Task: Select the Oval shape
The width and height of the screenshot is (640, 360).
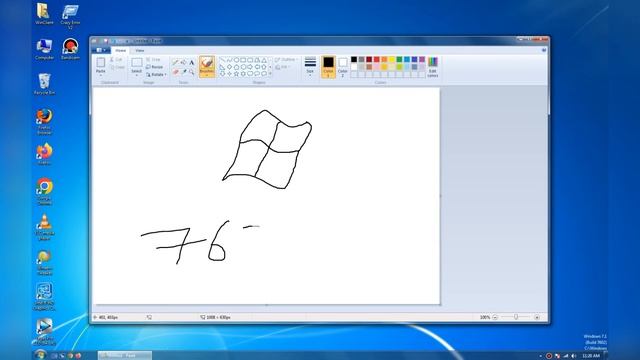Action: coord(236,60)
